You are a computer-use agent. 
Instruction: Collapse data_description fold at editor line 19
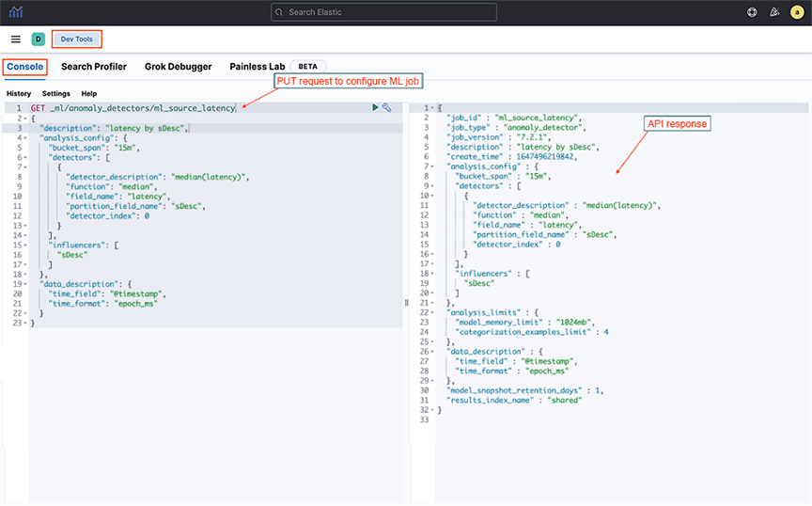[25, 284]
